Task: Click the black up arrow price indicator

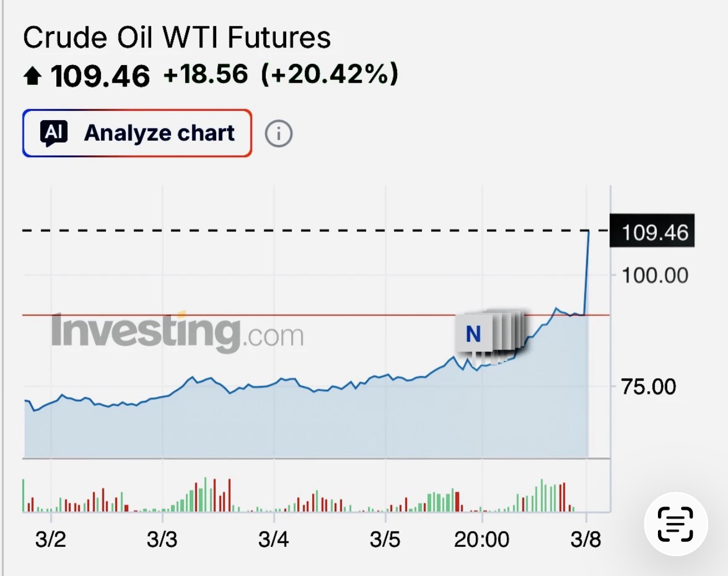Action: coord(33,76)
